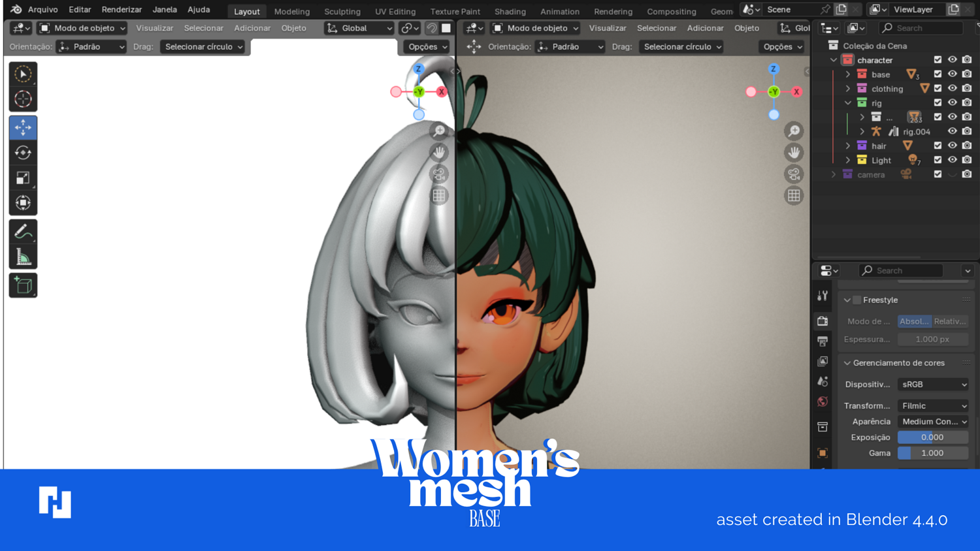Open the Aparência Medium Contrast dropdown
This screenshot has height=551, width=980.
[933, 422]
